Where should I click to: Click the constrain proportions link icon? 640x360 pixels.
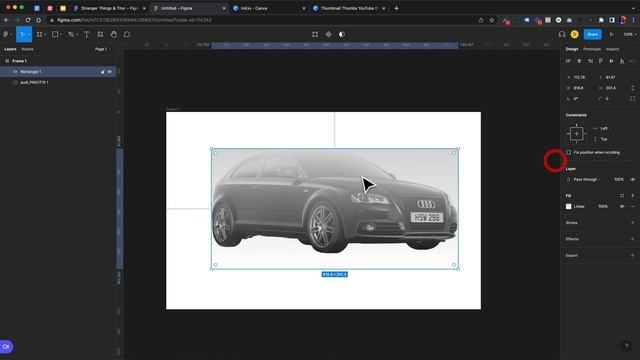(x=633, y=88)
